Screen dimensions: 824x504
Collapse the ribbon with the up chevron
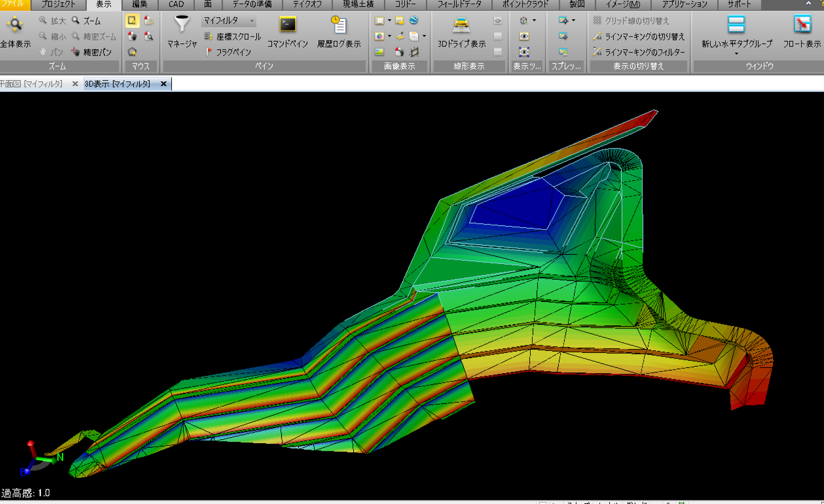point(809,3)
